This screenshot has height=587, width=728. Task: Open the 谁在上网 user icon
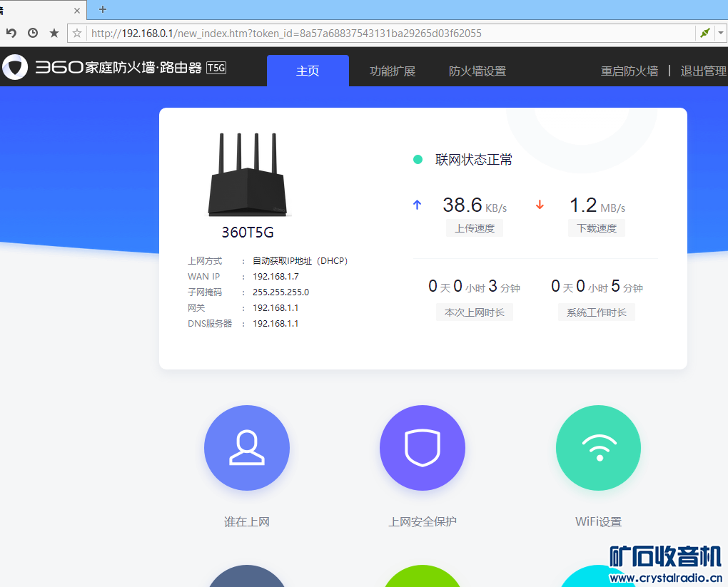[x=246, y=448]
